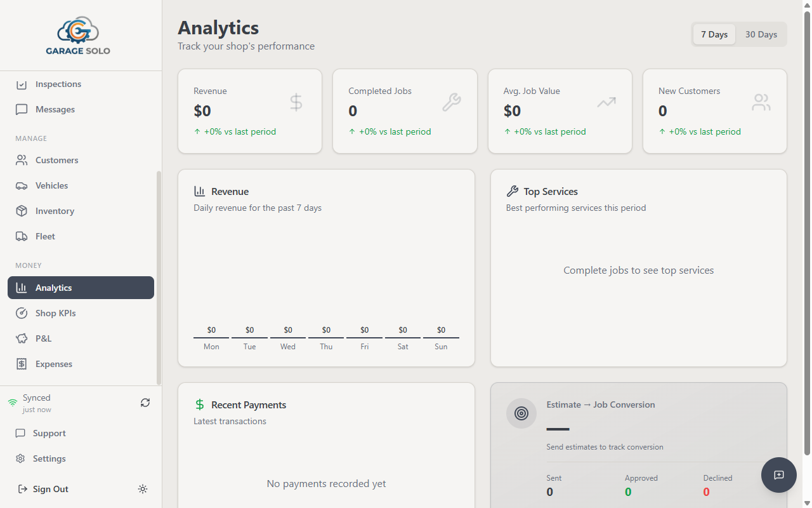Open the P&L page
Image resolution: width=812 pixels, height=508 pixels.
coord(81,338)
